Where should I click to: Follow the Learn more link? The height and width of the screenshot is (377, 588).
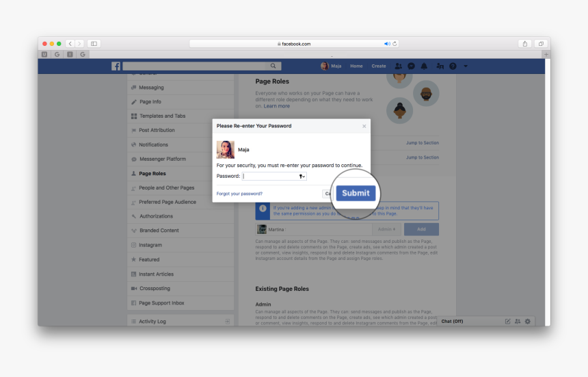click(276, 106)
